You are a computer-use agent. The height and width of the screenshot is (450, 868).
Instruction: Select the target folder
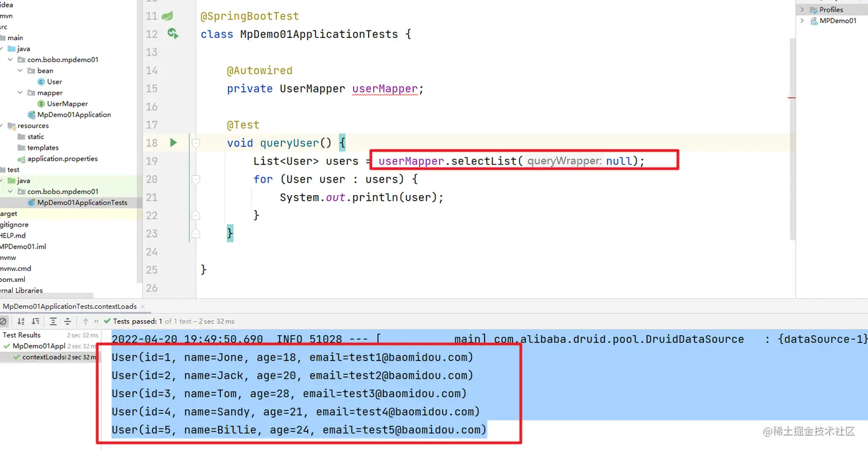[9, 214]
